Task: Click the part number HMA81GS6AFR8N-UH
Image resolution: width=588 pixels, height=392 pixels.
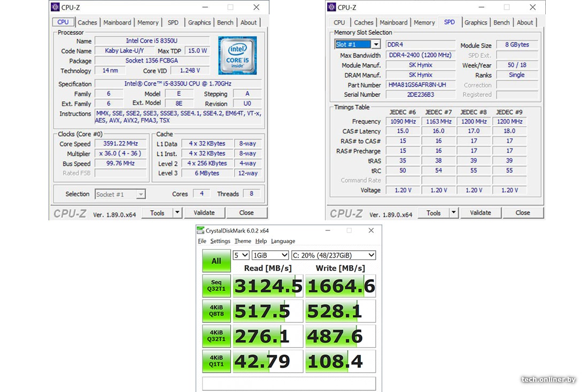Action: coord(420,85)
